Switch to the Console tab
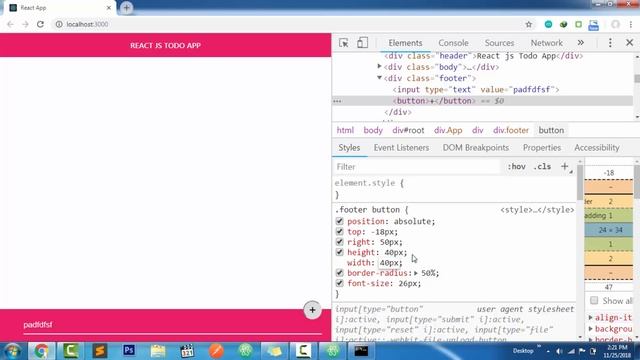The image size is (640, 360). [453, 43]
